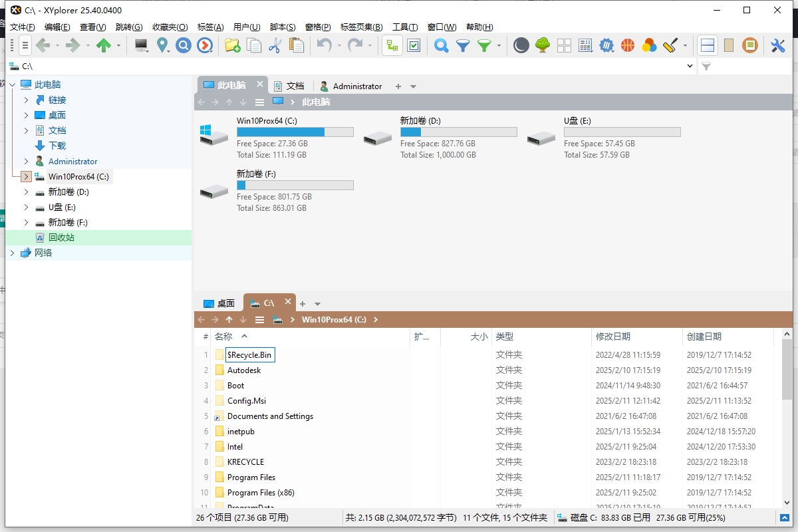798x532 pixels.
Task: Open the 工具(T) menu
Action: tap(405, 27)
